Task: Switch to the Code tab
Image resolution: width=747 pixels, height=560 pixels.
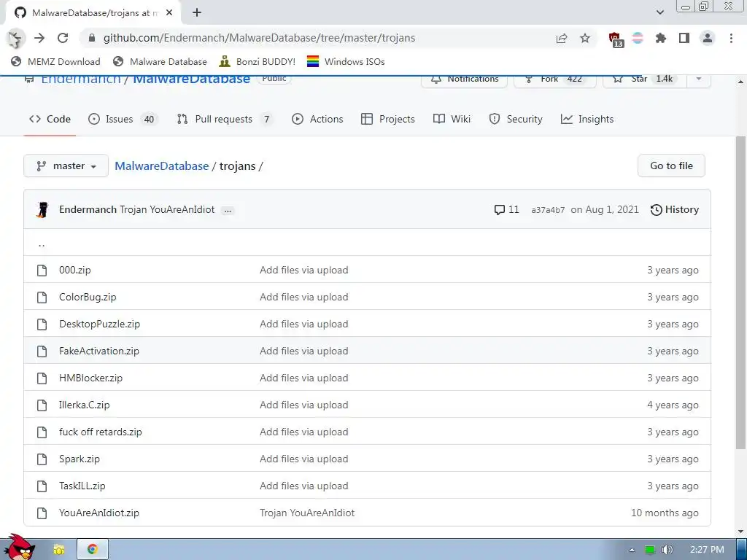Action: pyautogui.click(x=50, y=119)
